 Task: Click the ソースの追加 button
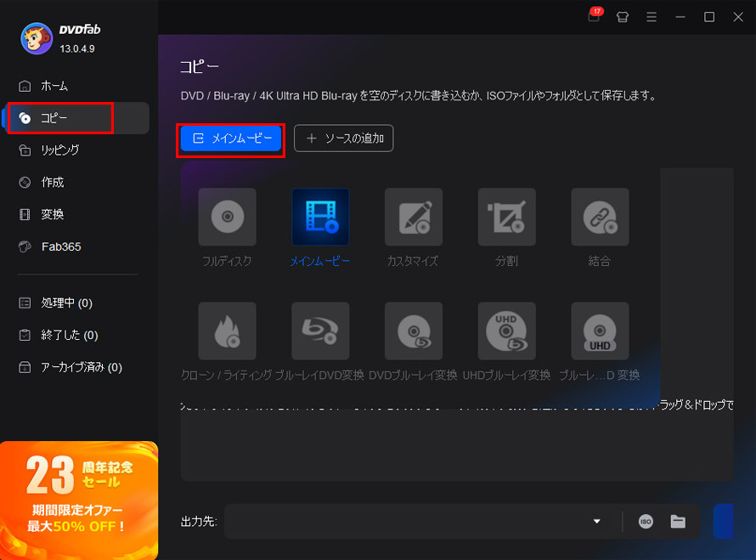click(343, 138)
